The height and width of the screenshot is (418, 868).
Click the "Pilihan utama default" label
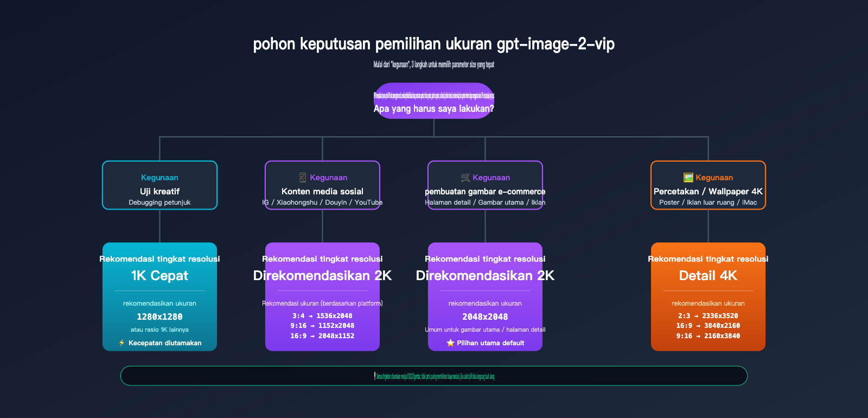click(490, 343)
